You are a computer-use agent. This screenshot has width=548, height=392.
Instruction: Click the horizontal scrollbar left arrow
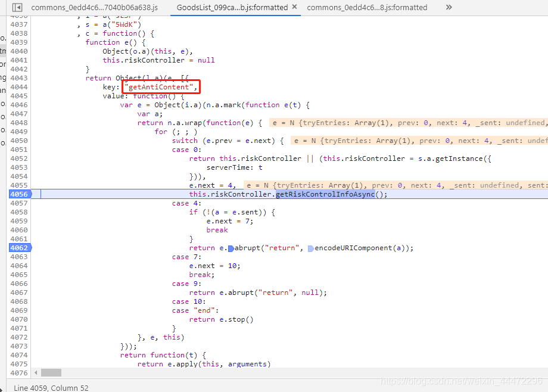click(x=36, y=373)
